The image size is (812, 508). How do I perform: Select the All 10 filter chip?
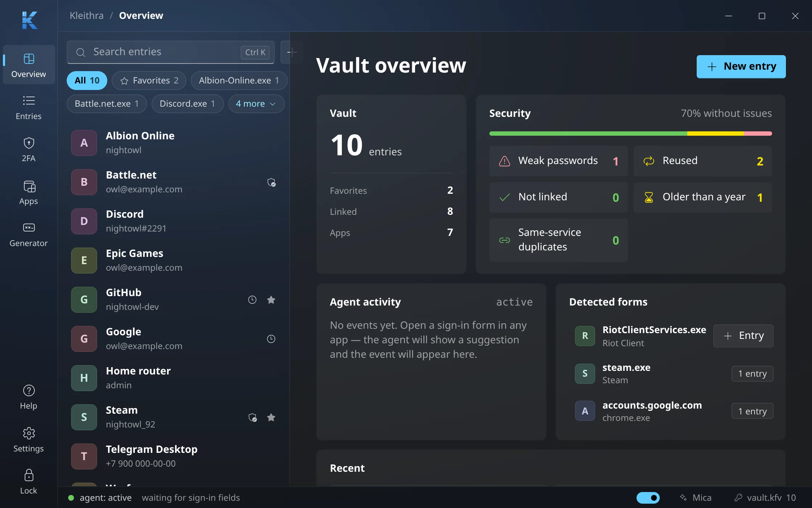87,81
